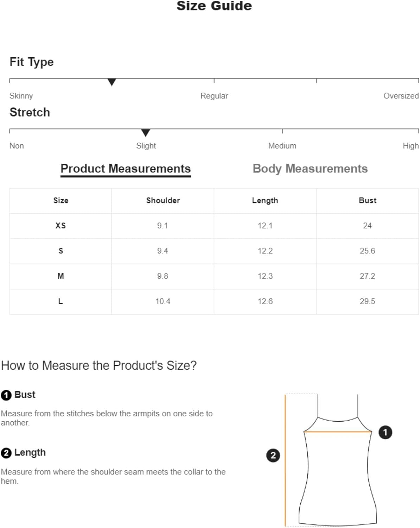
Task: Click the High label on the stretch scale
Action: tap(411, 146)
